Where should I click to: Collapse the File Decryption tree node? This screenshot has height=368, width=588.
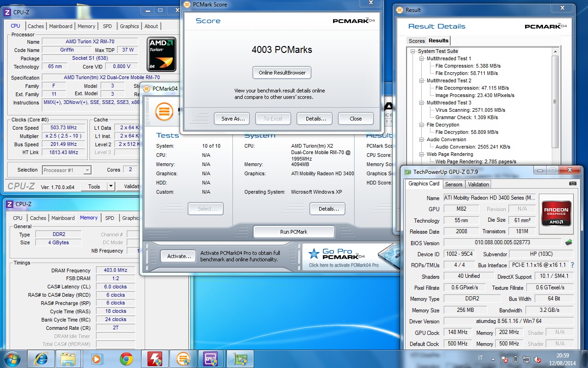421,125
